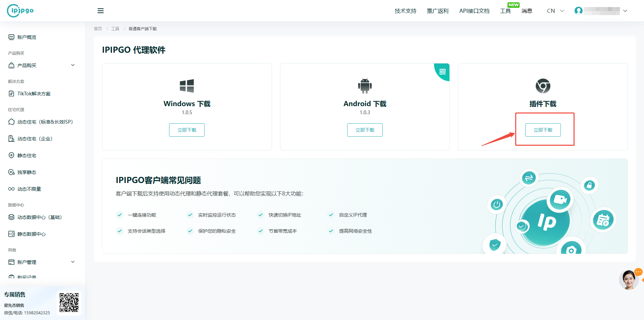Viewport: 644px width, 320px height.
Task: Open the API接口文档 menu item
Action: [474, 10]
